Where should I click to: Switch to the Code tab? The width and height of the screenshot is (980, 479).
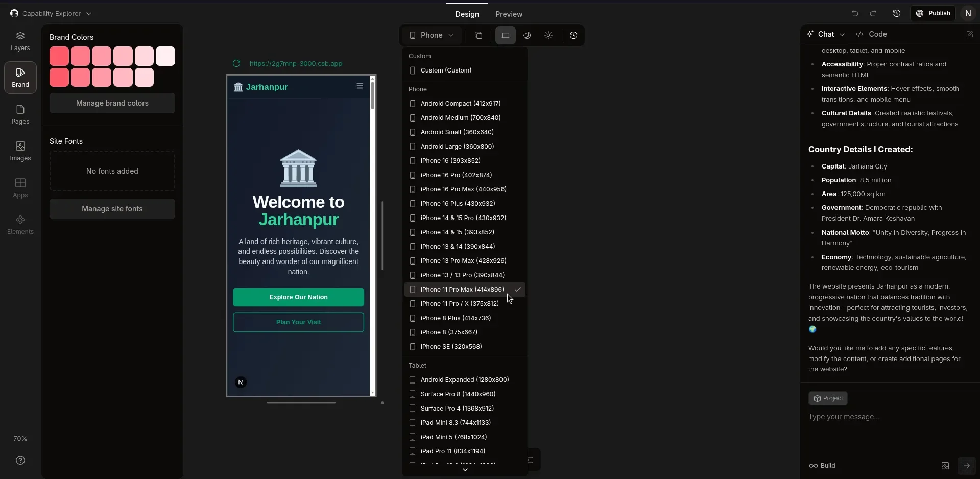coord(872,34)
